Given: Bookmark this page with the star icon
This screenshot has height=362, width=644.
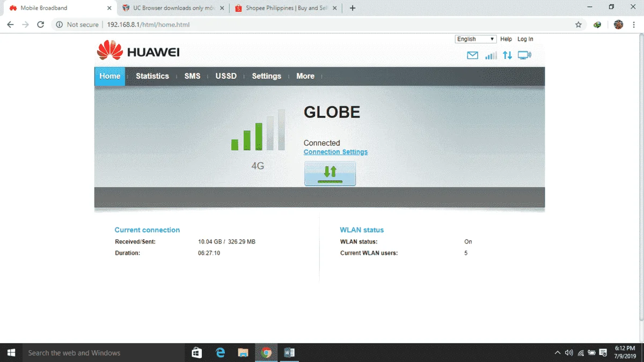Looking at the screenshot, I should tap(578, 25).
